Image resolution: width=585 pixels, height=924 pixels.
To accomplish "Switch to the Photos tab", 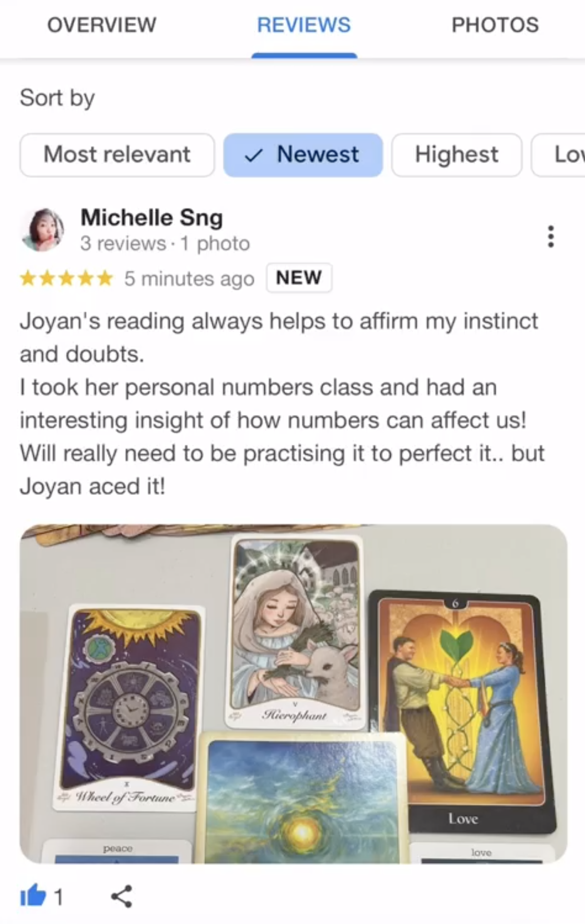I will click(x=495, y=25).
